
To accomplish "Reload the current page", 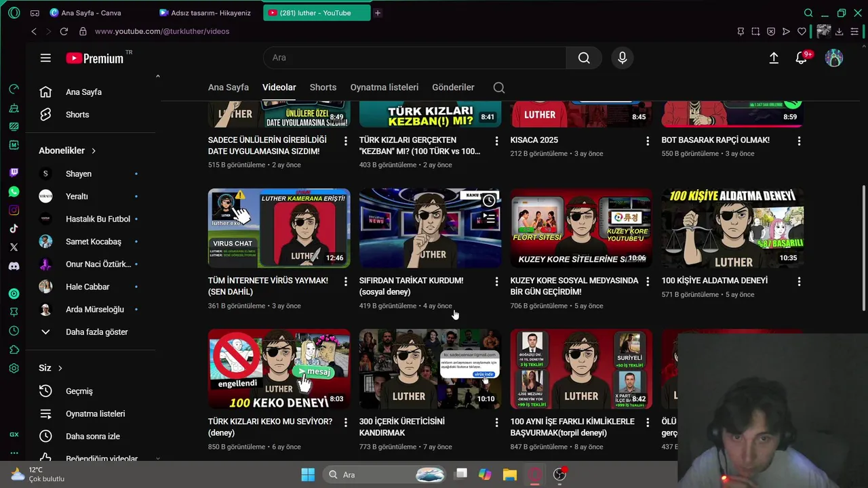I will 64,31.
